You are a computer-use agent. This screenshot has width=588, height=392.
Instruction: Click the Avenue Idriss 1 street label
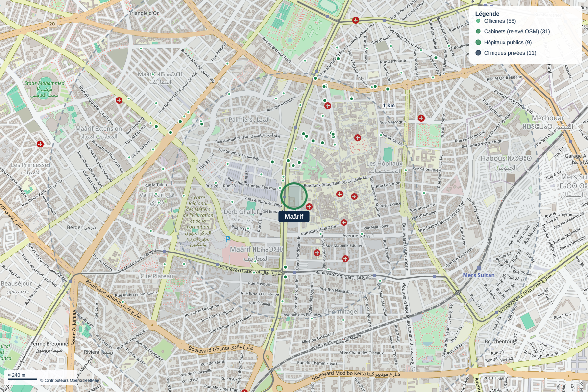click(358, 236)
